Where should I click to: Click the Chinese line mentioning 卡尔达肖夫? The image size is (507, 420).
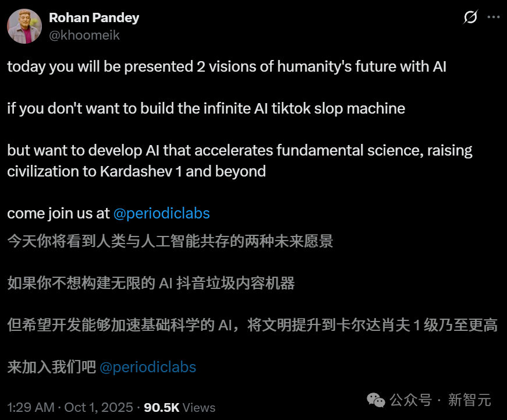(252, 325)
